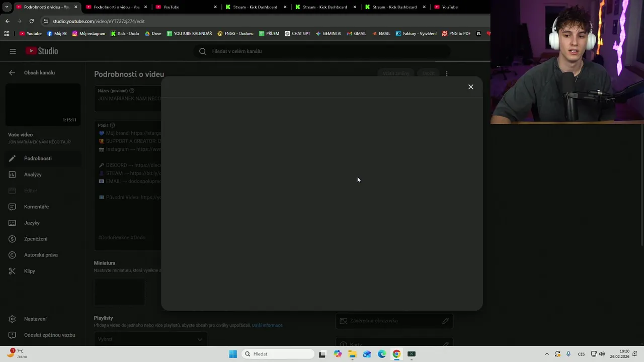Click the dimmed Uložit button

tap(429, 73)
